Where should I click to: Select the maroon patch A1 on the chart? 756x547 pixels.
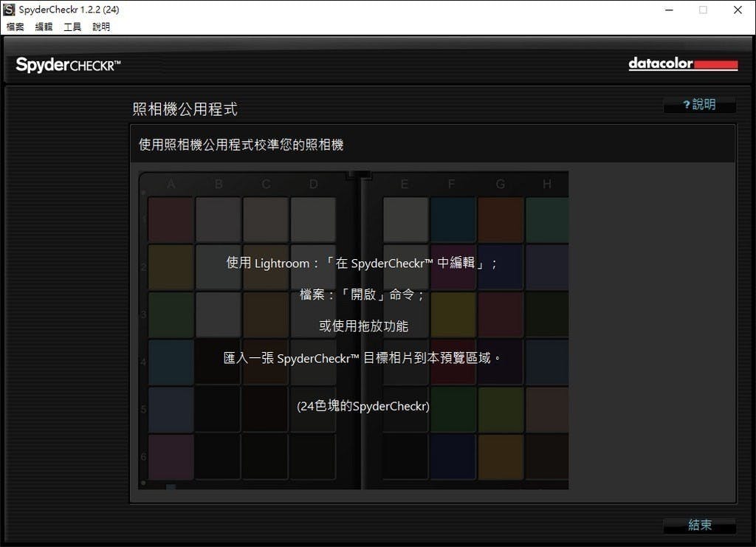(x=171, y=219)
